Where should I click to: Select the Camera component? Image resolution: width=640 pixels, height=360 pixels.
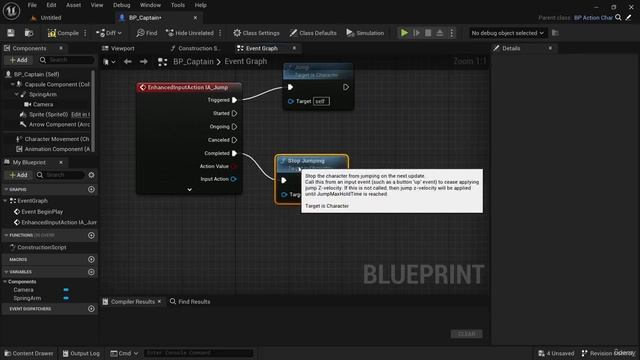click(43, 104)
